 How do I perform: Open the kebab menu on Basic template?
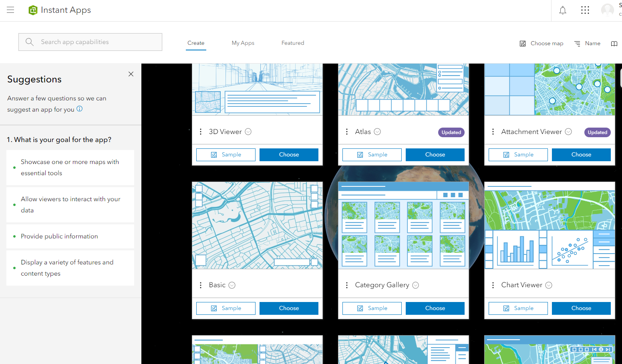[201, 285]
